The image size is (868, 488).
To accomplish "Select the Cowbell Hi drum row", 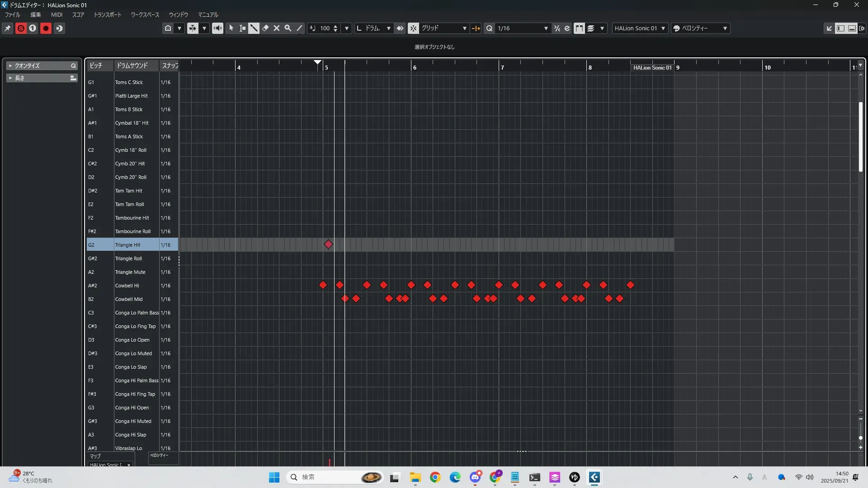I will pos(127,286).
